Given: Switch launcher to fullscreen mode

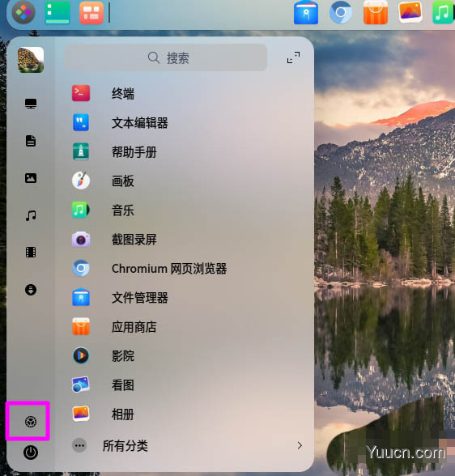Looking at the screenshot, I should [x=293, y=57].
